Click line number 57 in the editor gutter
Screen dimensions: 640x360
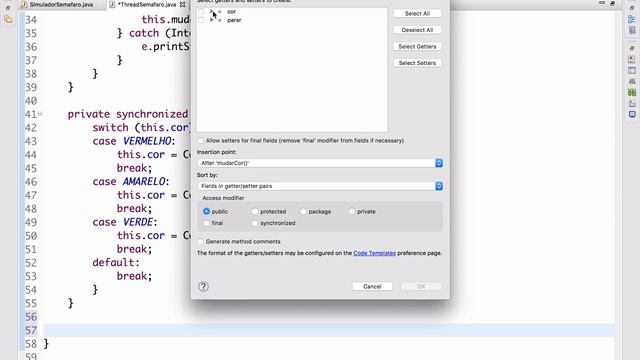pos(31,330)
